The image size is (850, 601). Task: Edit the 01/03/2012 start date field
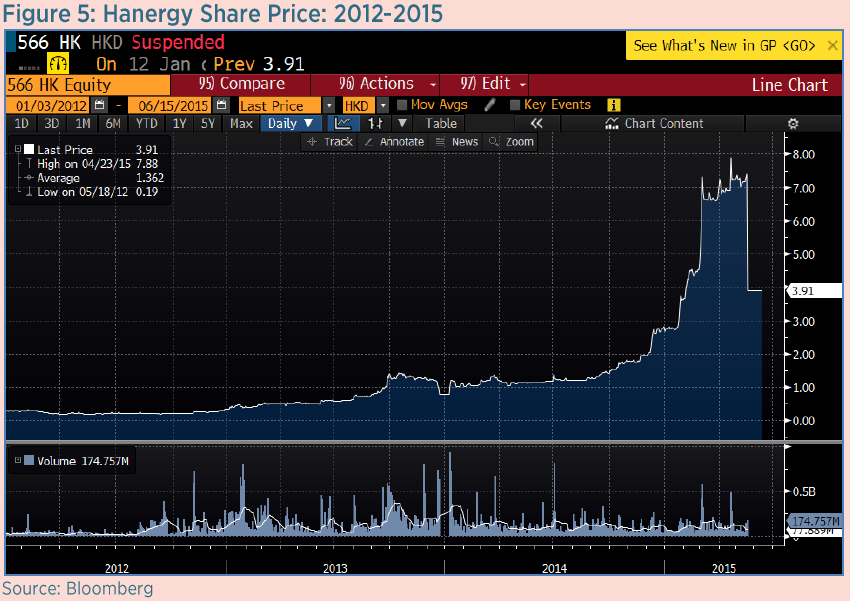49,105
